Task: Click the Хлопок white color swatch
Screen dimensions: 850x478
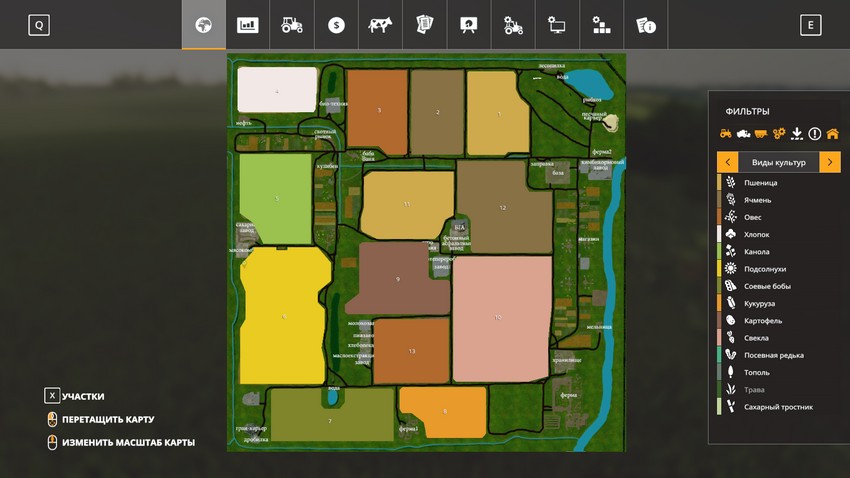Action: point(719,235)
